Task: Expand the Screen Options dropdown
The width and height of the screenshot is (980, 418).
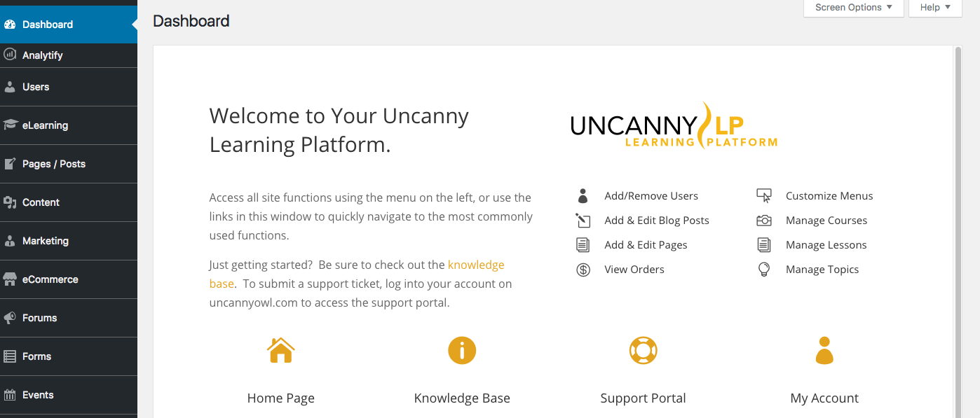Action: click(x=853, y=8)
